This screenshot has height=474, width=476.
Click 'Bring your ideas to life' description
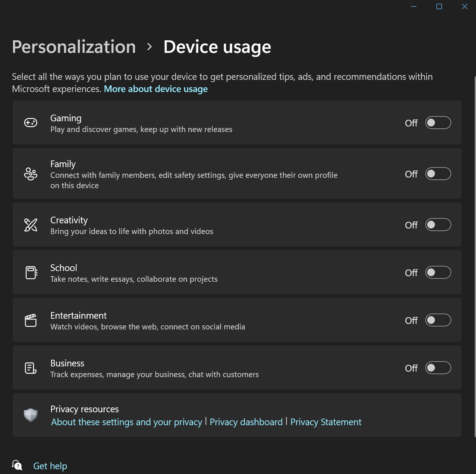(132, 231)
